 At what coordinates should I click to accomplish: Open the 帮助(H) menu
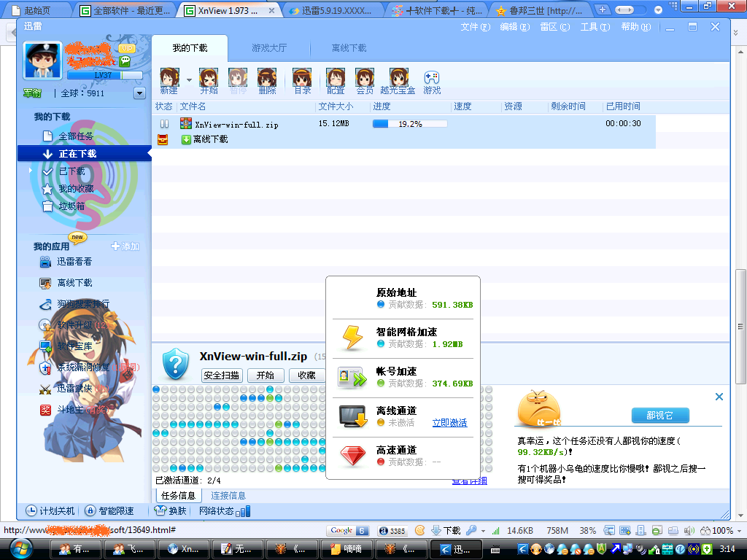pyautogui.click(x=636, y=27)
